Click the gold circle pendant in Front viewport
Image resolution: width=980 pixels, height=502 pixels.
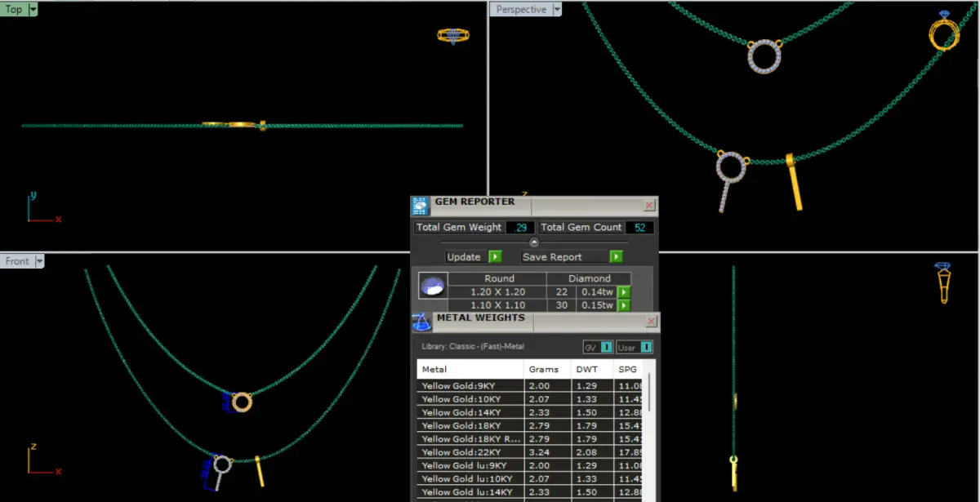(241, 402)
